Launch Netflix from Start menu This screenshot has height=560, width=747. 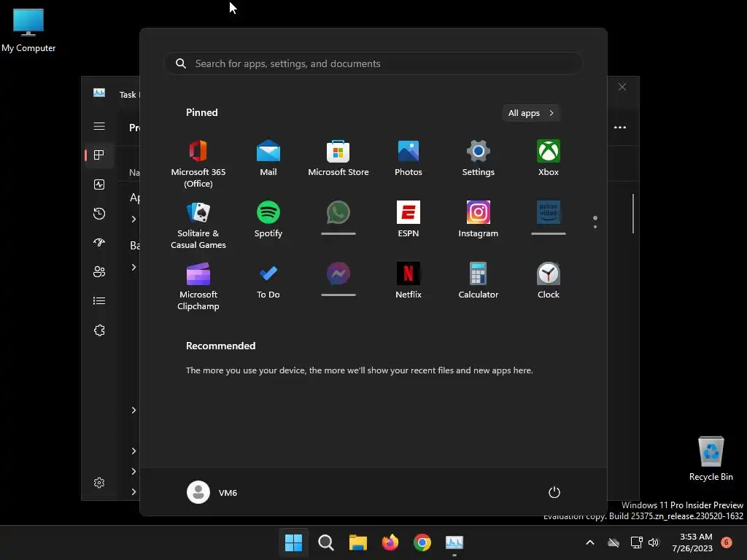[409, 281]
